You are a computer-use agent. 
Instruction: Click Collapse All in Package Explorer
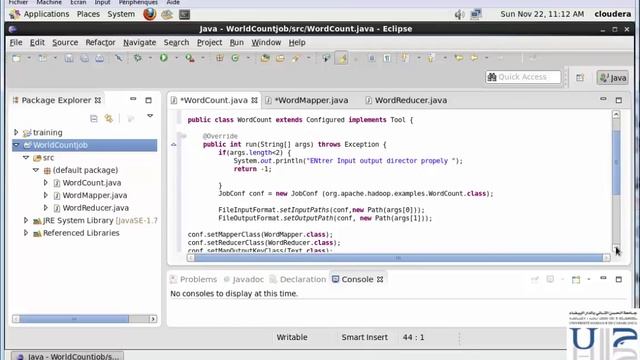(93, 118)
